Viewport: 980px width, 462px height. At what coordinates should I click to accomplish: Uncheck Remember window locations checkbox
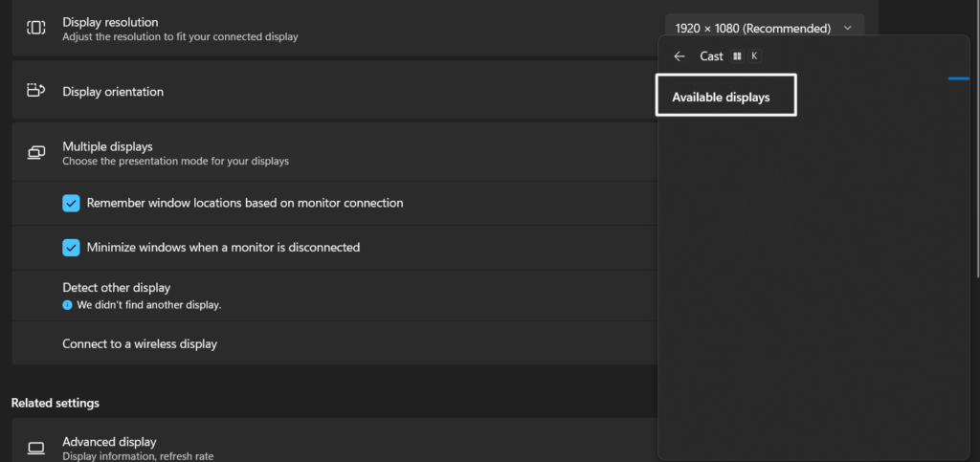71,203
